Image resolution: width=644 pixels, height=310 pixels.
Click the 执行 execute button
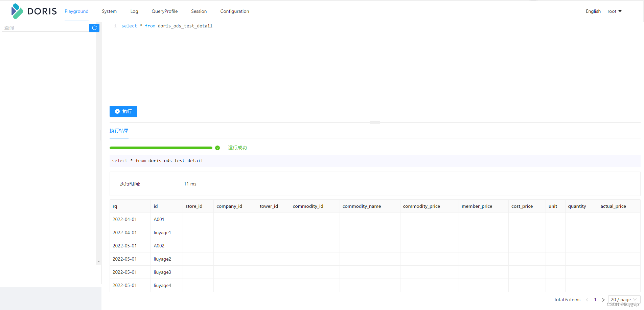click(123, 111)
